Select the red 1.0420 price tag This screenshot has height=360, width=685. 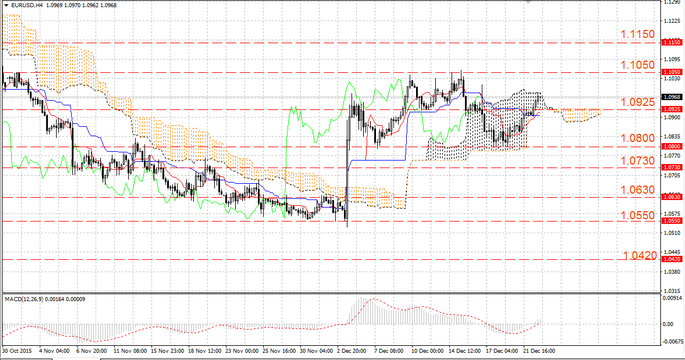672,259
